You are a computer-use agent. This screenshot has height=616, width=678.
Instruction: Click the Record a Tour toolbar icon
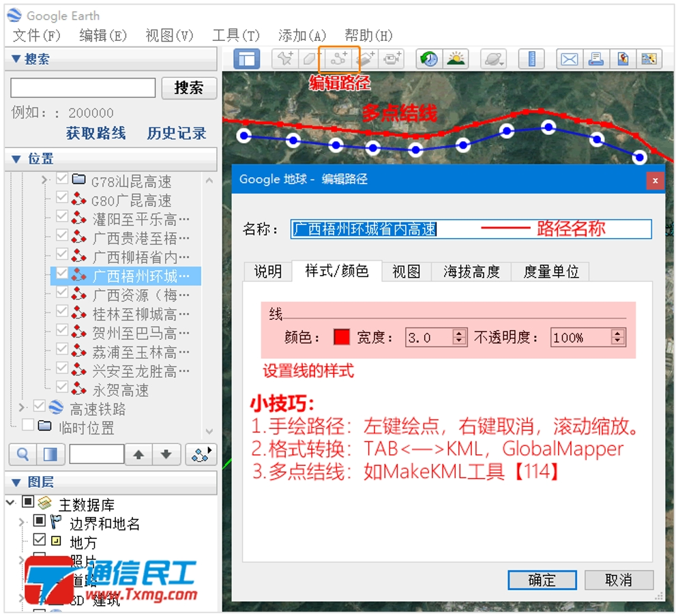[392, 59]
